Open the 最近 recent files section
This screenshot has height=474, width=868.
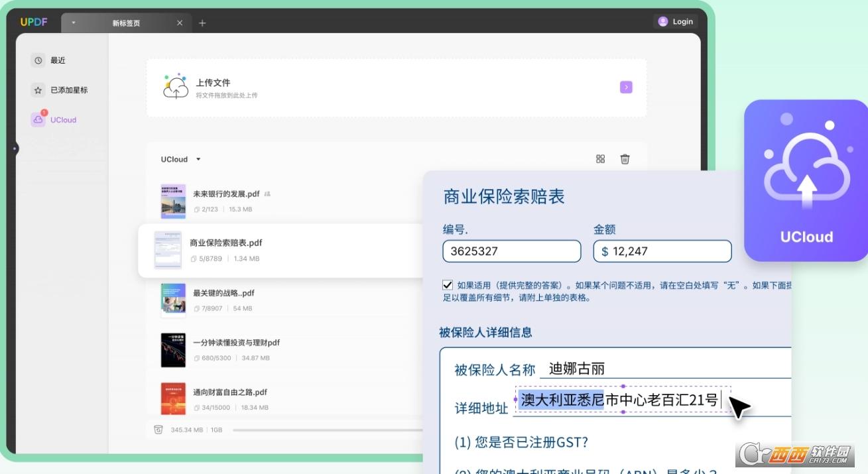pyautogui.click(x=58, y=60)
